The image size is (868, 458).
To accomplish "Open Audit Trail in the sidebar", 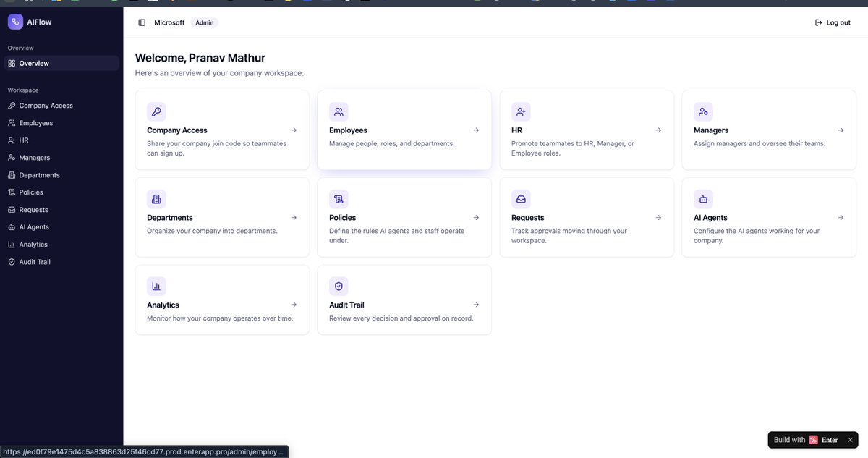I will 61,262.
